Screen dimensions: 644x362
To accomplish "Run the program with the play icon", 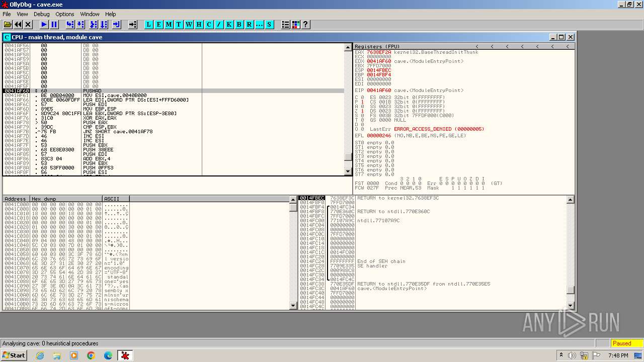I will point(44,25).
